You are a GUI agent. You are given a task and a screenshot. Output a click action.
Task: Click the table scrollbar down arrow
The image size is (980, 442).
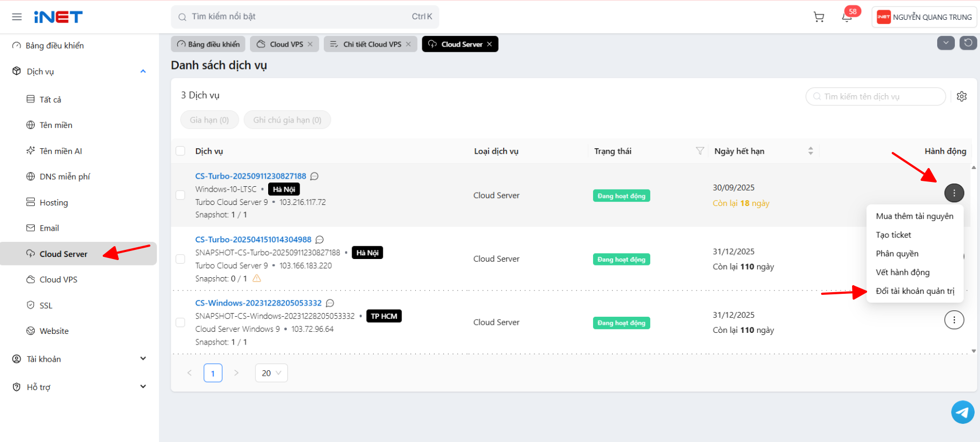974,351
